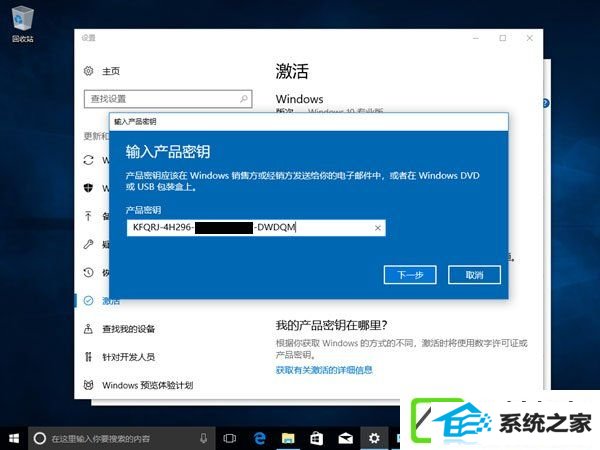
Task: Open Task View on the taskbar
Action: (x=230, y=439)
